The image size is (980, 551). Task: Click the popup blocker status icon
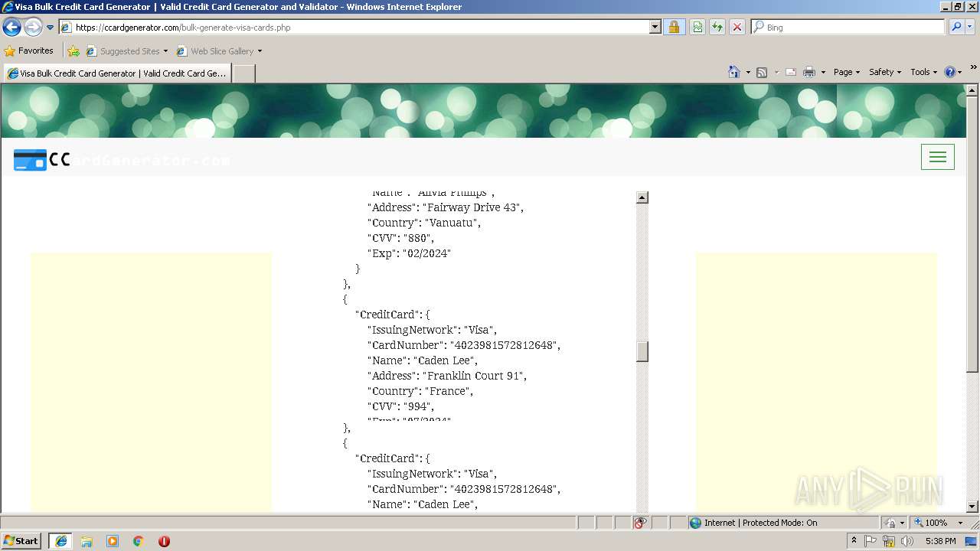pyautogui.click(x=640, y=523)
